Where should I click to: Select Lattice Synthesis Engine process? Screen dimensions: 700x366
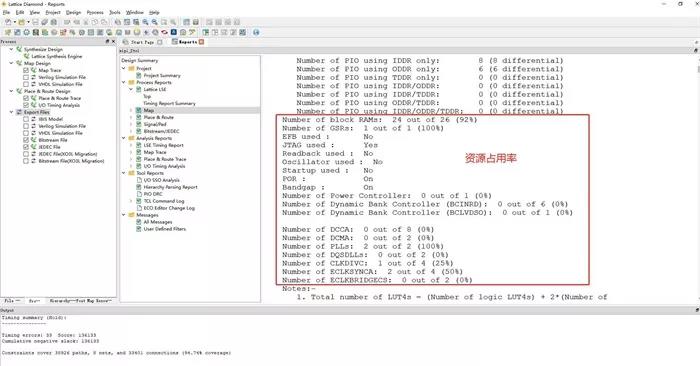pos(57,56)
